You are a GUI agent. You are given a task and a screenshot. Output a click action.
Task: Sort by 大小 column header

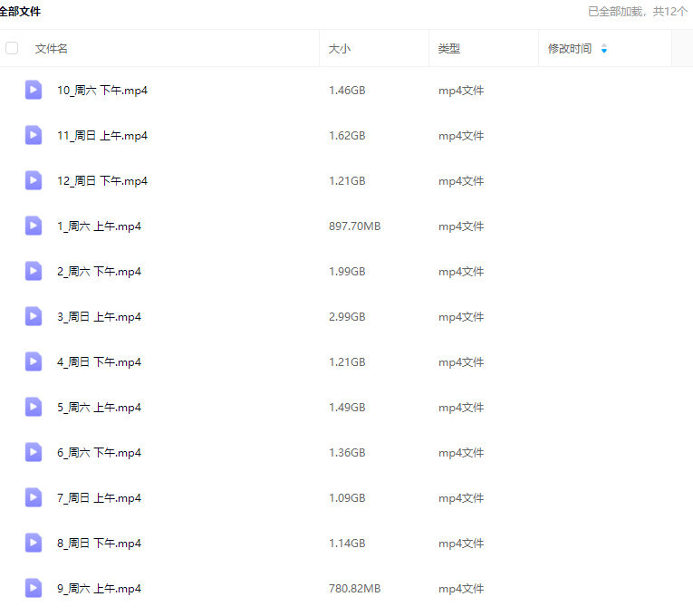340,49
